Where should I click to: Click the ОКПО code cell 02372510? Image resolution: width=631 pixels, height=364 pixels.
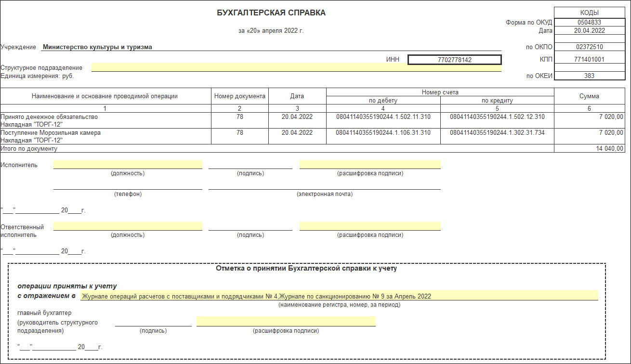coord(589,47)
